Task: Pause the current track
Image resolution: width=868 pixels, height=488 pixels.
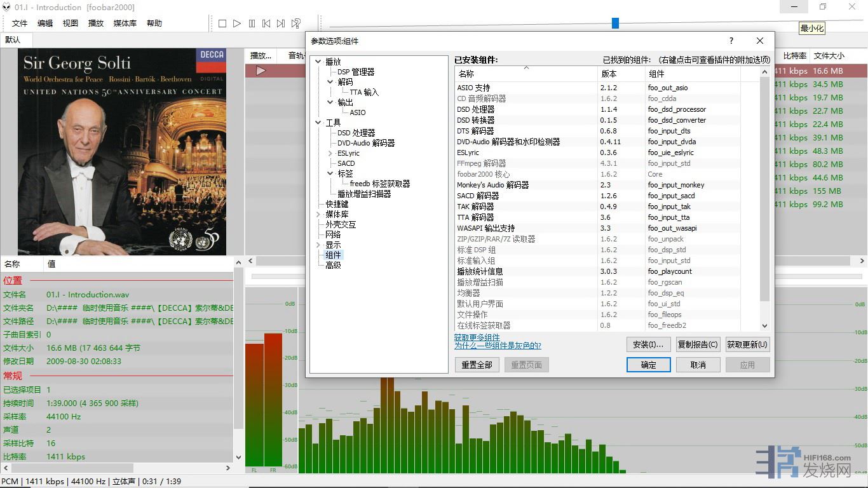Action: pos(252,24)
